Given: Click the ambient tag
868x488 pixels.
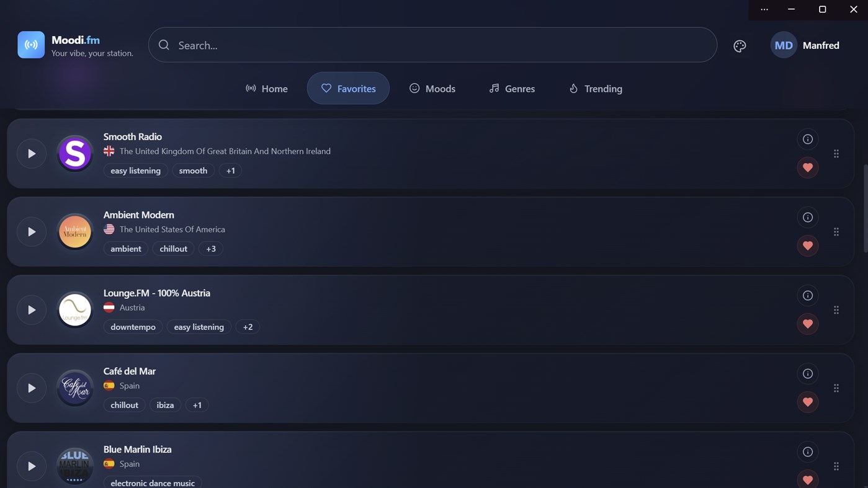Looking at the screenshot, I should pyautogui.click(x=126, y=249).
